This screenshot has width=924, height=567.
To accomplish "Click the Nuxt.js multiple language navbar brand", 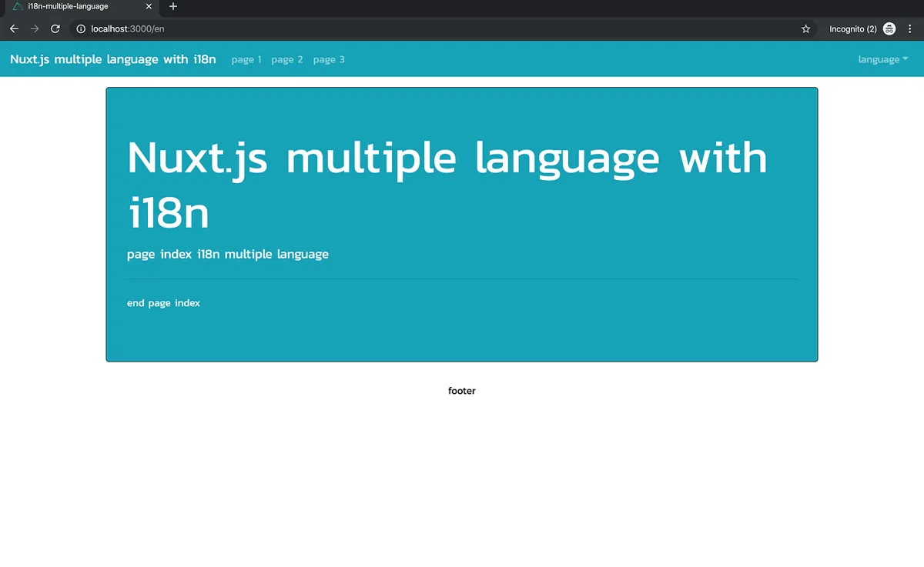I will click(113, 59).
